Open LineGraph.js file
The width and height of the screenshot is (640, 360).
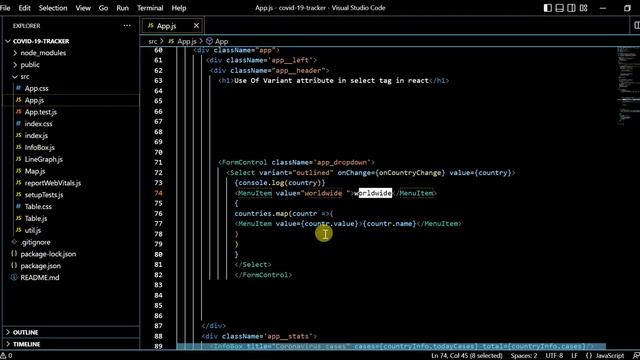(x=43, y=159)
